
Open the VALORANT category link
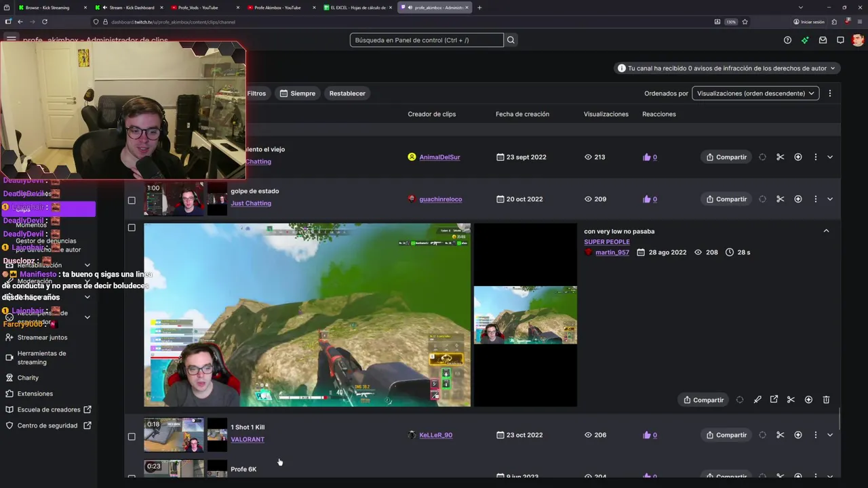pos(248,439)
